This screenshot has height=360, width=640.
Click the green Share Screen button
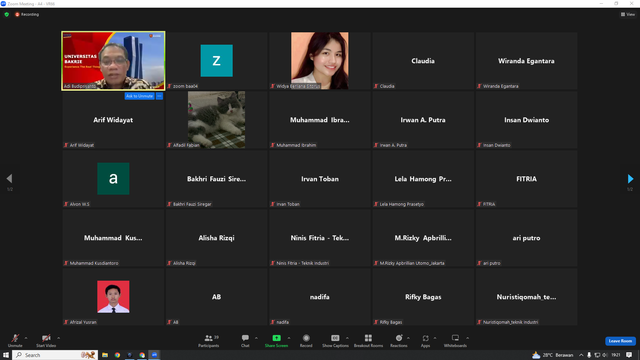[276, 340]
